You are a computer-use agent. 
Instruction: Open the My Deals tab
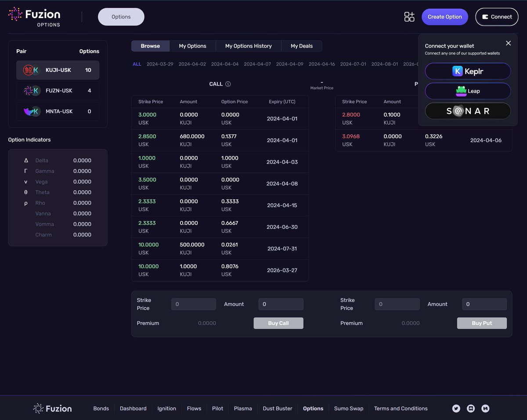coord(302,46)
